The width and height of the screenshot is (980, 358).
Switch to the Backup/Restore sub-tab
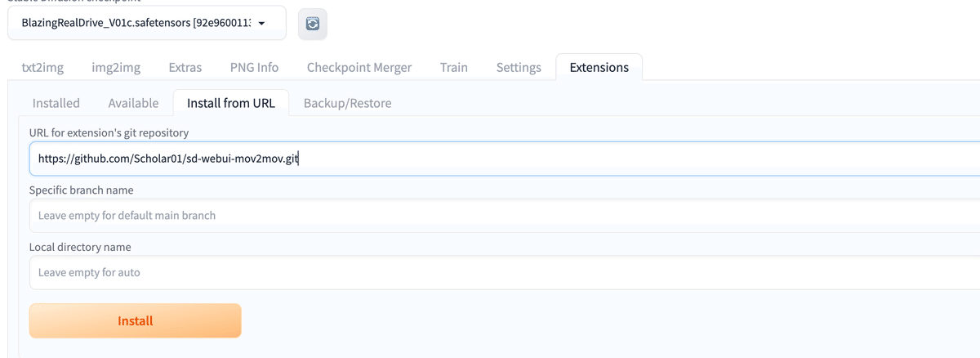click(x=347, y=103)
